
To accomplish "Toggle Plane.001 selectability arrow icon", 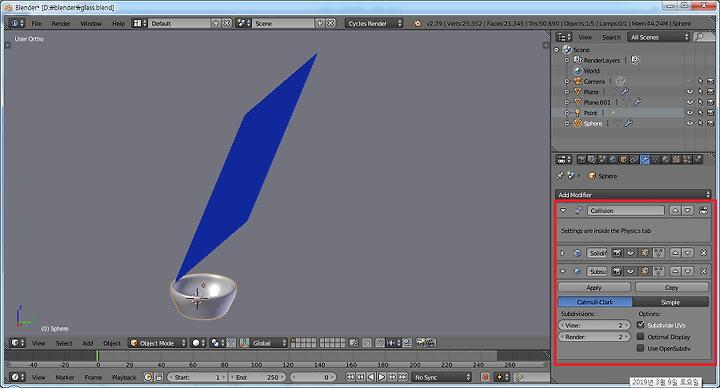I will [700, 102].
